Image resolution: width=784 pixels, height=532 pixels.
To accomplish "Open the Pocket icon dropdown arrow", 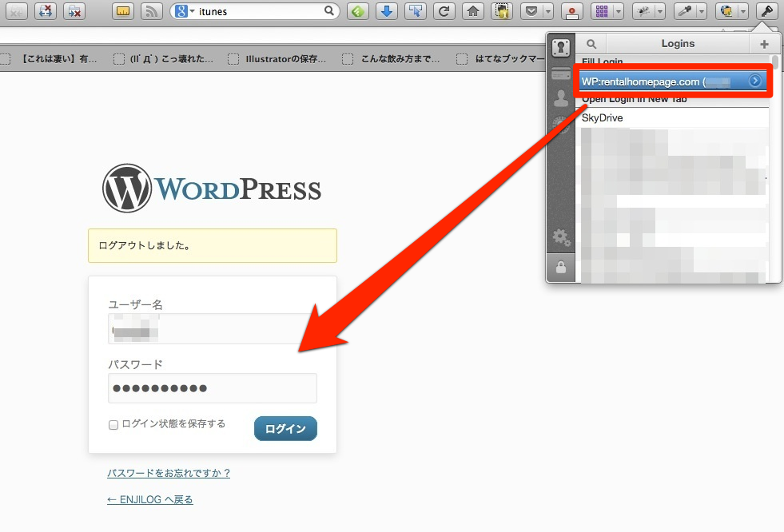I will 548,11.
